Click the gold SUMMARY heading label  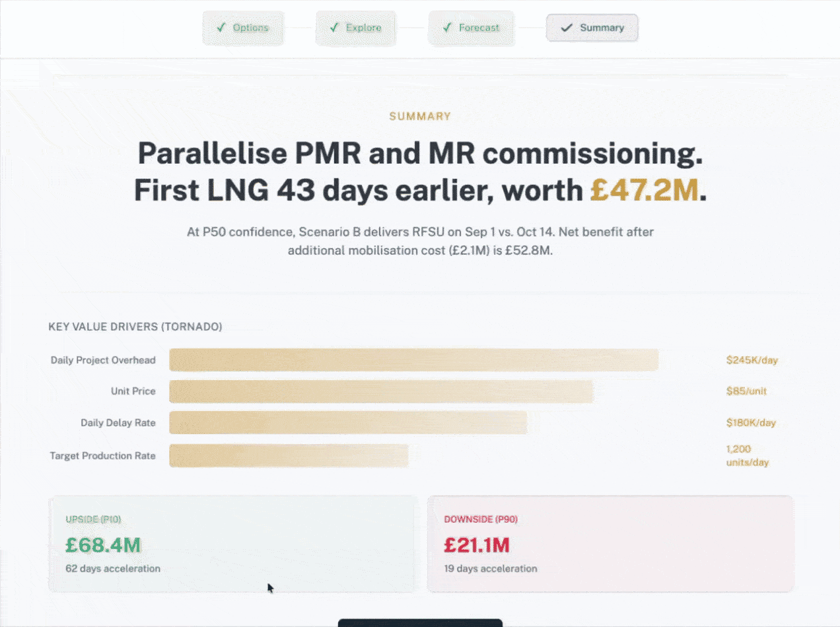click(420, 116)
